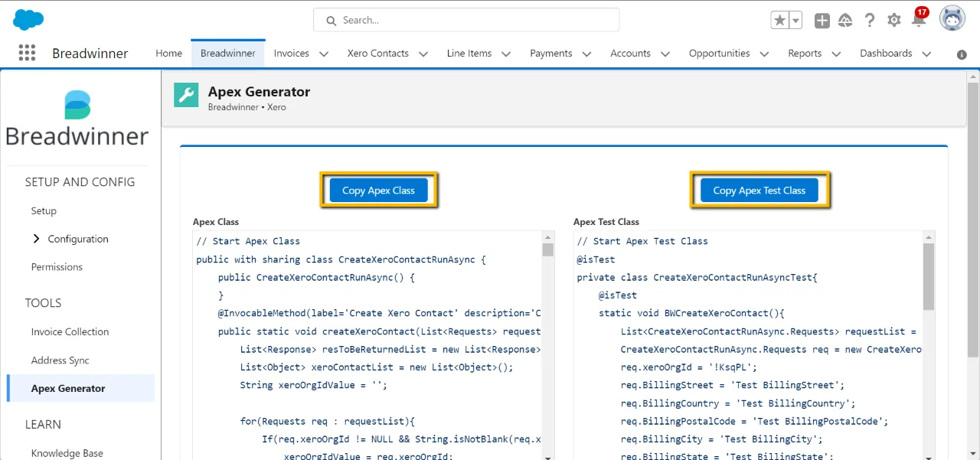The height and width of the screenshot is (460, 980).
Task: Click the Copy Apex Class button
Action: pos(378,191)
